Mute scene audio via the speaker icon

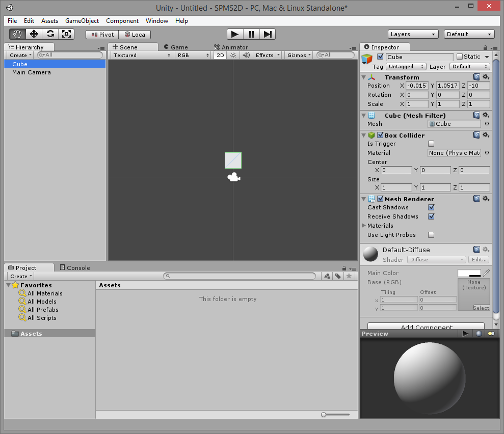click(246, 55)
